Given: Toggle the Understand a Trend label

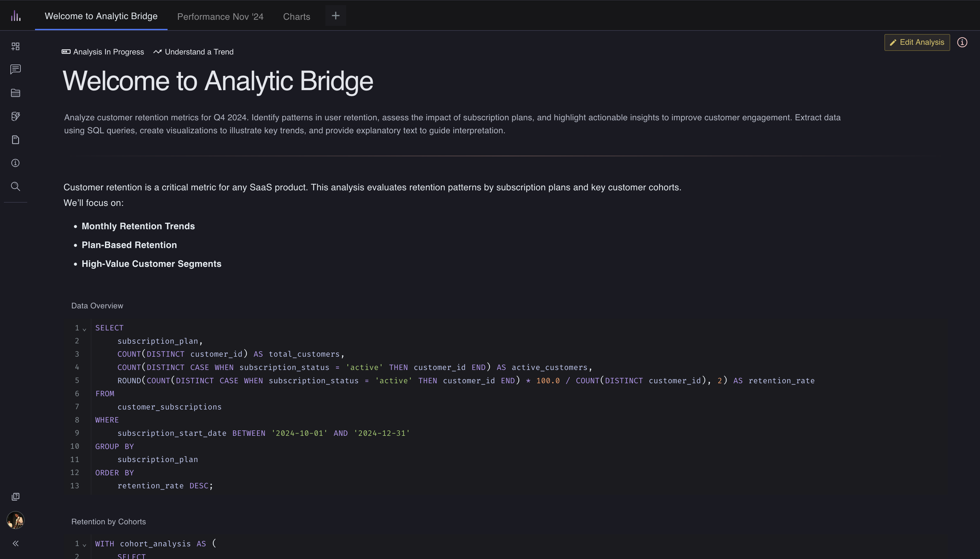Looking at the screenshot, I should click(193, 52).
